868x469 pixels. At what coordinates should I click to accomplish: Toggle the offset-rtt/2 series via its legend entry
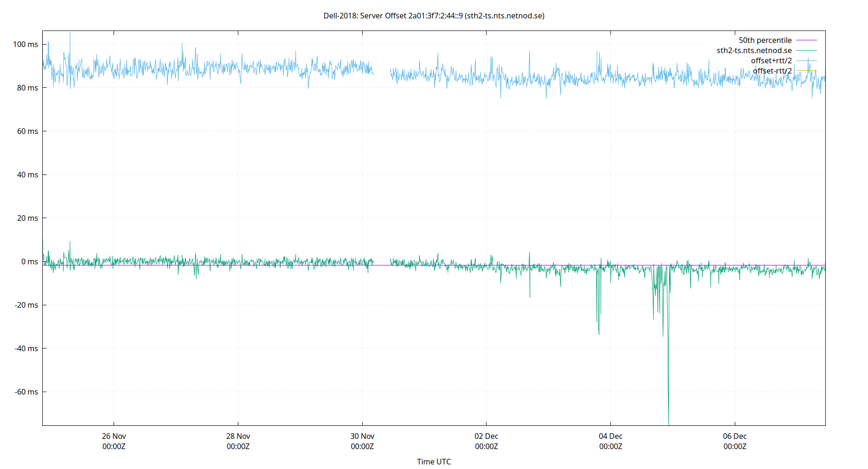tap(772, 70)
